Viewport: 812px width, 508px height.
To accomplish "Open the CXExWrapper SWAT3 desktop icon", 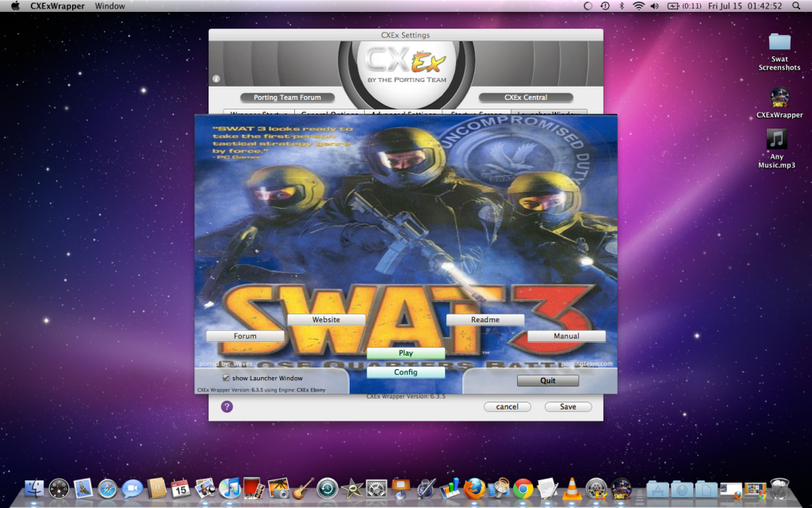I will click(779, 98).
